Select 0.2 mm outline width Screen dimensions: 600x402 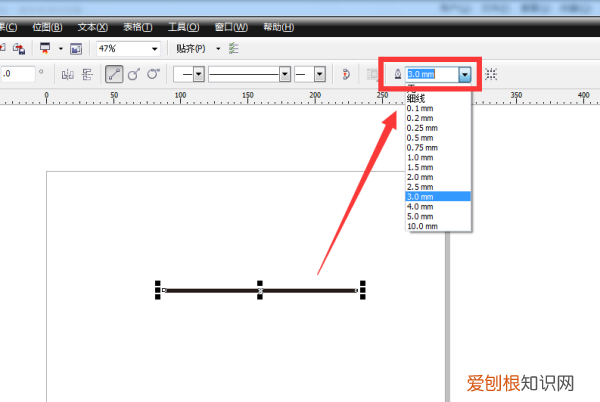pyautogui.click(x=438, y=118)
